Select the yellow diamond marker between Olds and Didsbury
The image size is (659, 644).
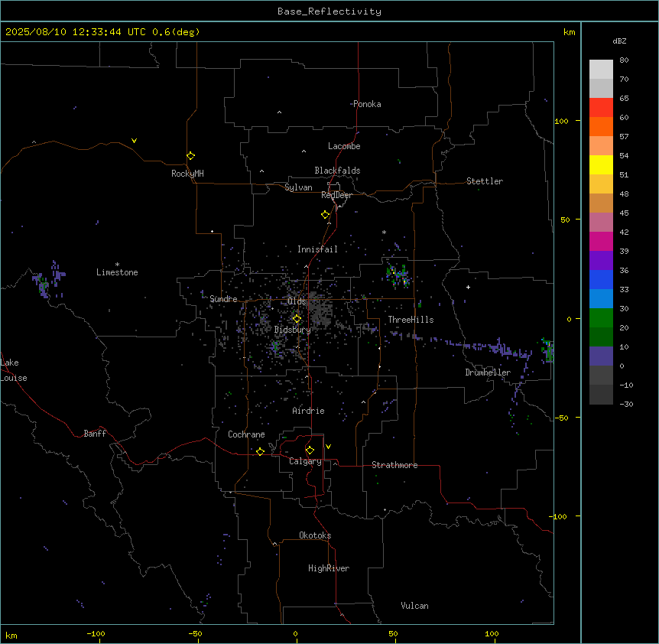[297, 319]
